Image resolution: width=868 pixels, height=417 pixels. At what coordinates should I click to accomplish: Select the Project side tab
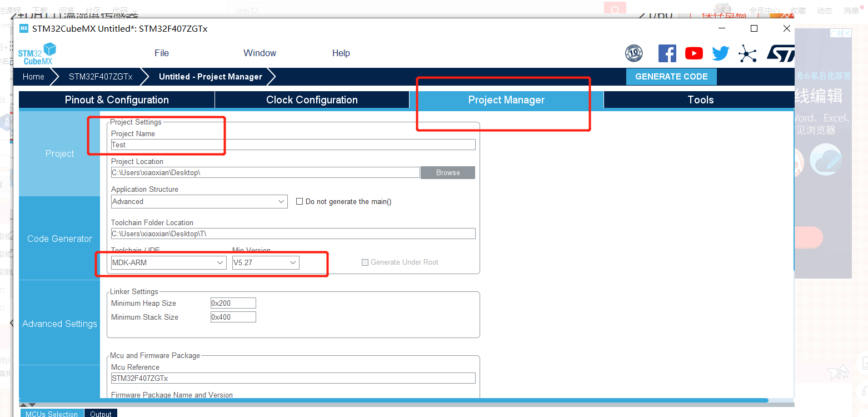59,153
